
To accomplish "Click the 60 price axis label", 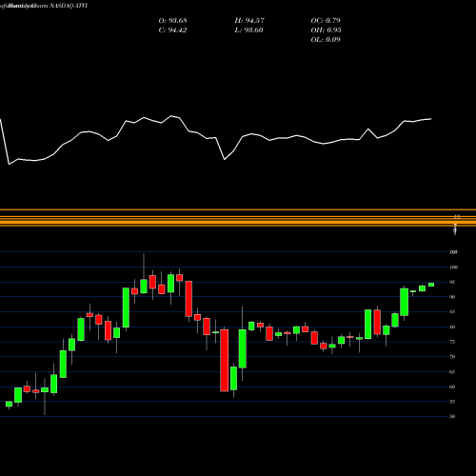I will tap(452, 387).
